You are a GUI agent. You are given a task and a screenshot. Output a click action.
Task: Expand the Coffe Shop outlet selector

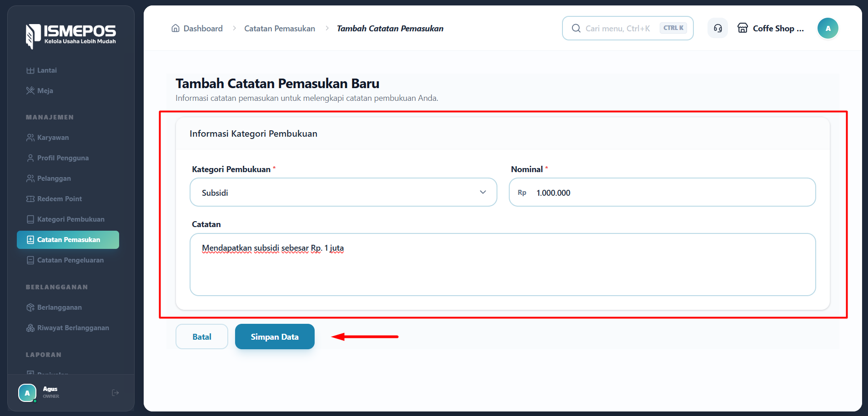click(771, 28)
